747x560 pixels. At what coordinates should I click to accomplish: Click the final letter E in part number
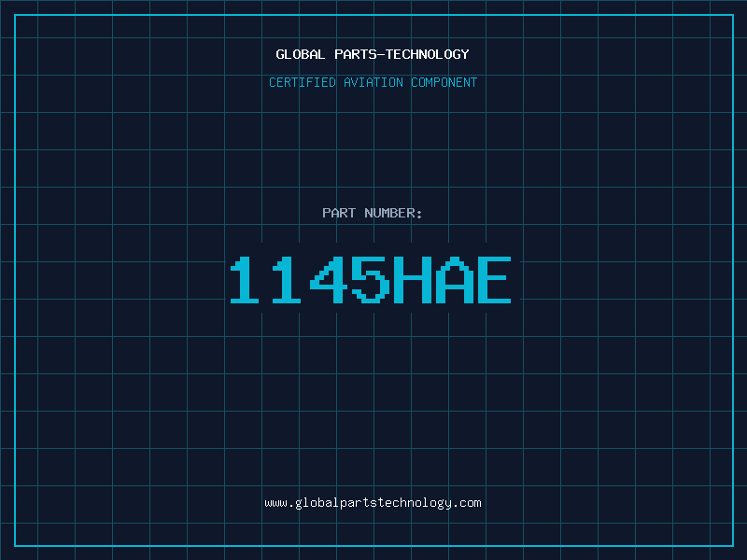coord(493,280)
